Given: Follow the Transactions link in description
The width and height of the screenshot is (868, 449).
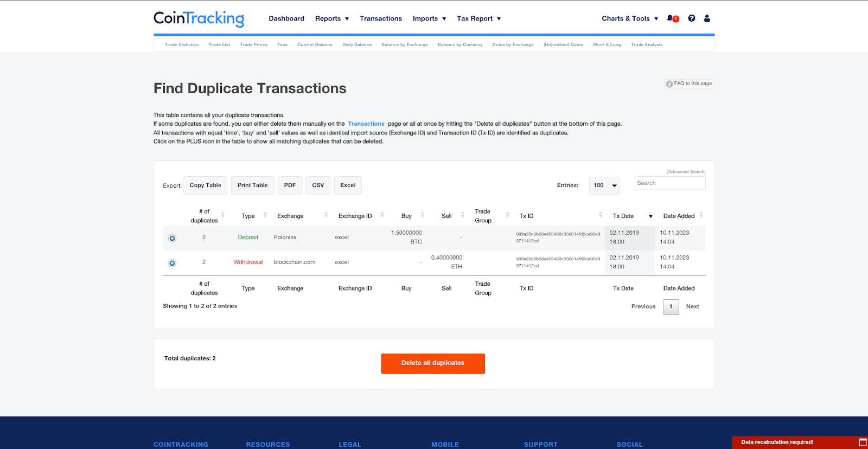Looking at the screenshot, I should pos(366,124).
